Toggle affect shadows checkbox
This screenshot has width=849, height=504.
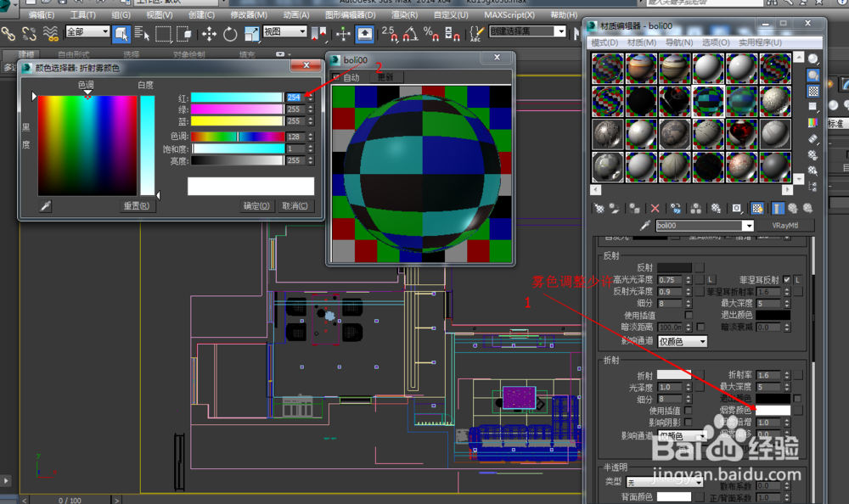pos(689,423)
